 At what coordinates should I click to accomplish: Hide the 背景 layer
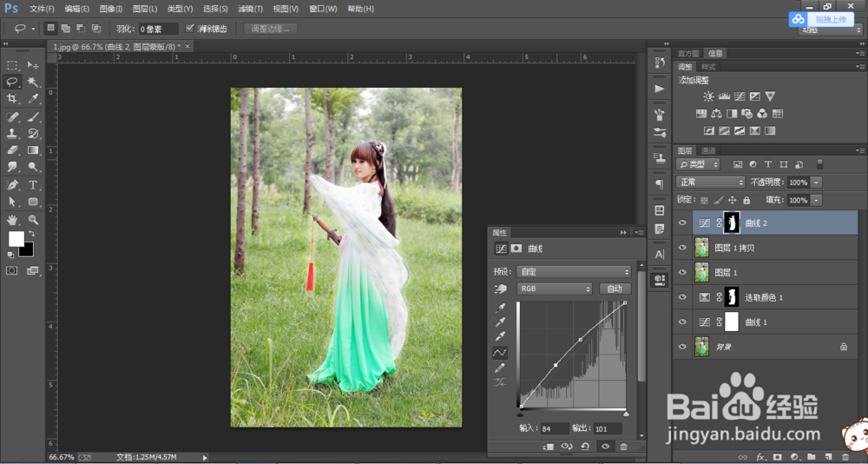[682, 347]
